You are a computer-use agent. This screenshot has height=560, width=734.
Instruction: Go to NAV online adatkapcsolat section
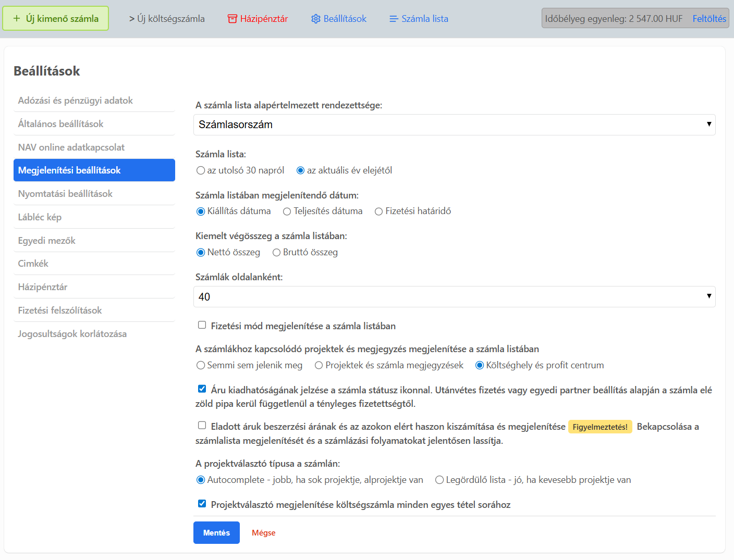[71, 147]
